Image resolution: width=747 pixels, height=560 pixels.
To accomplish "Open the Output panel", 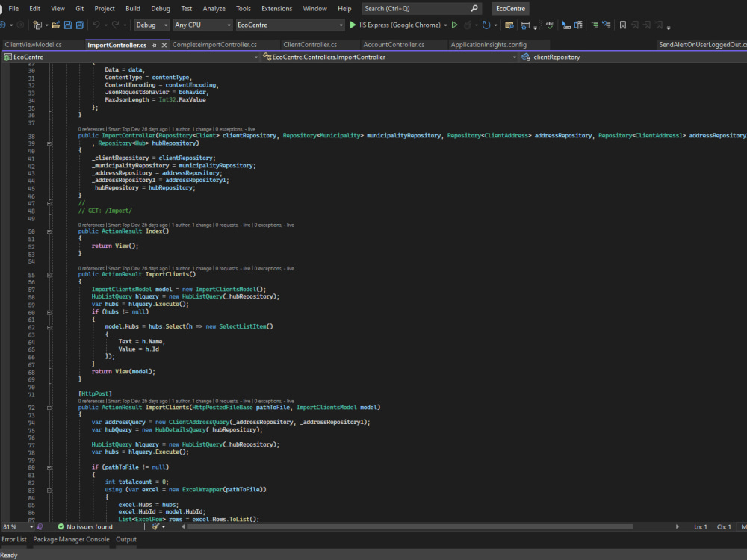I will (x=126, y=539).
